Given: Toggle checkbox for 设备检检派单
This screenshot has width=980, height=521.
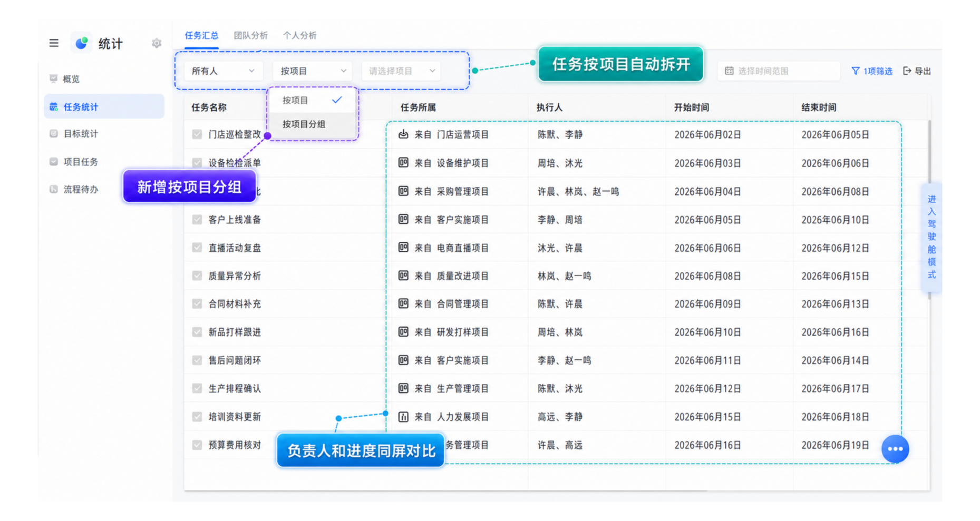Looking at the screenshot, I should pyautogui.click(x=197, y=163).
